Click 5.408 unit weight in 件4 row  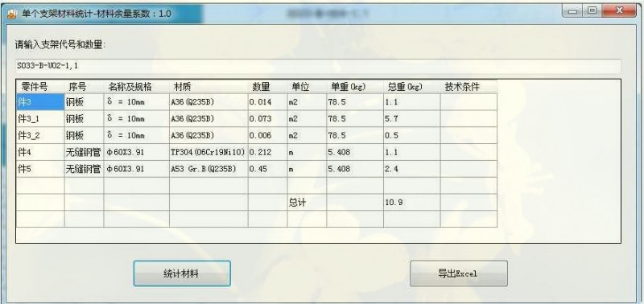pyautogui.click(x=355, y=153)
